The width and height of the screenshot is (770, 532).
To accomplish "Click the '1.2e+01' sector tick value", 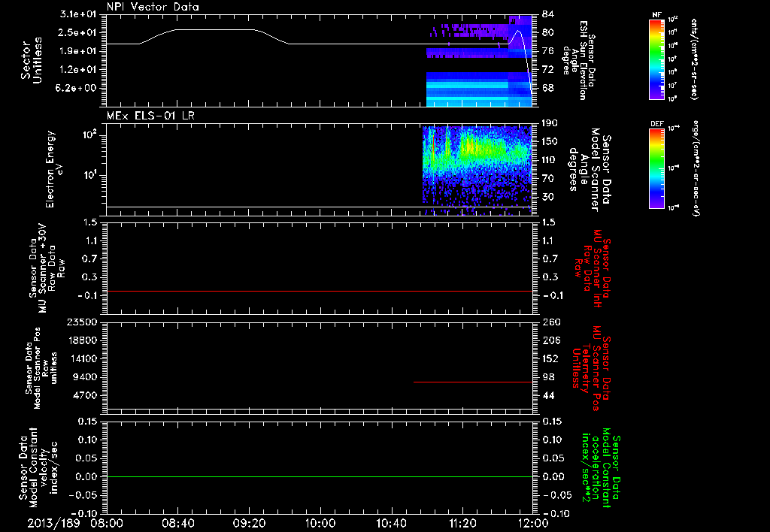I will coord(78,70).
